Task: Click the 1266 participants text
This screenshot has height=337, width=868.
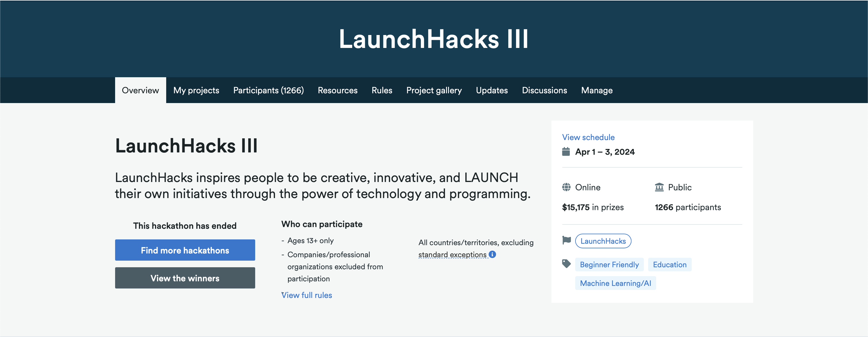Action: point(688,207)
